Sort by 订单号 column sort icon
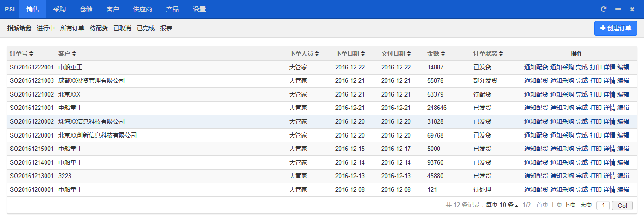644x218 pixels. 31,54
